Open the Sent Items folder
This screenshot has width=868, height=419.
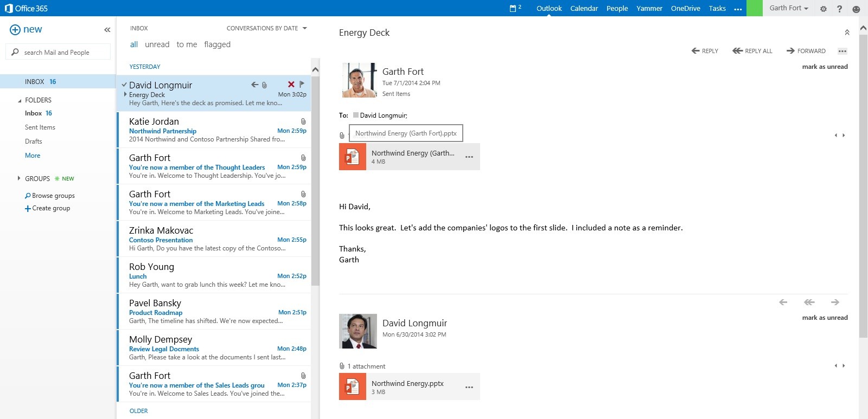[x=40, y=127]
